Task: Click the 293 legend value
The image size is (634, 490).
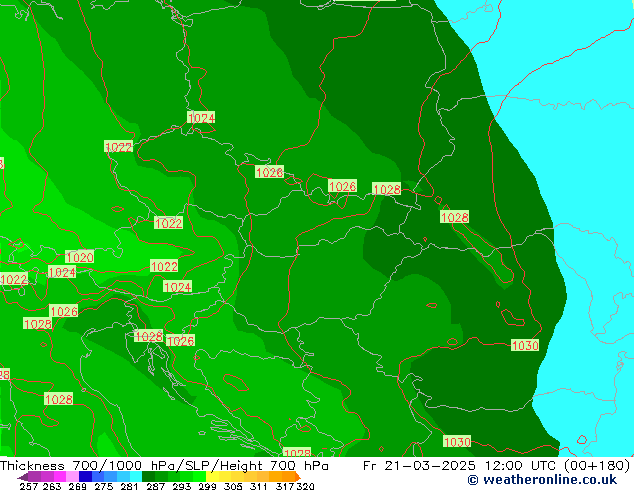Action: point(182,486)
